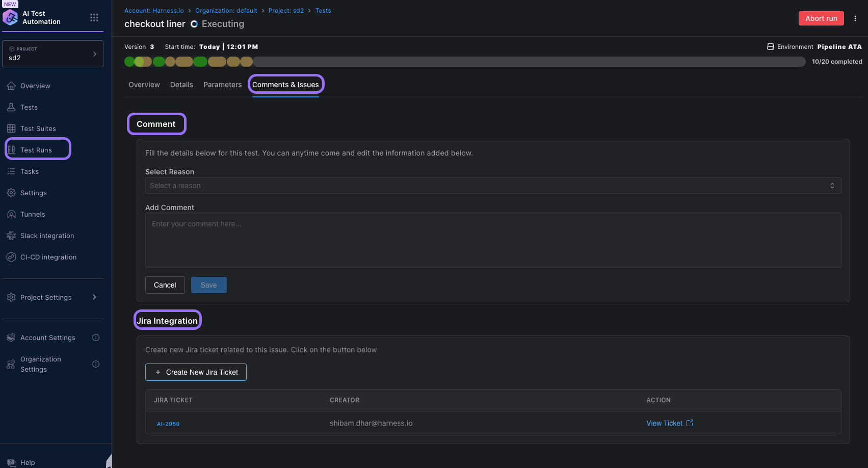Click the external link icon beside View Ticket
Image resolution: width=868 pixels, height=468 pixels.
click(690, 423)
